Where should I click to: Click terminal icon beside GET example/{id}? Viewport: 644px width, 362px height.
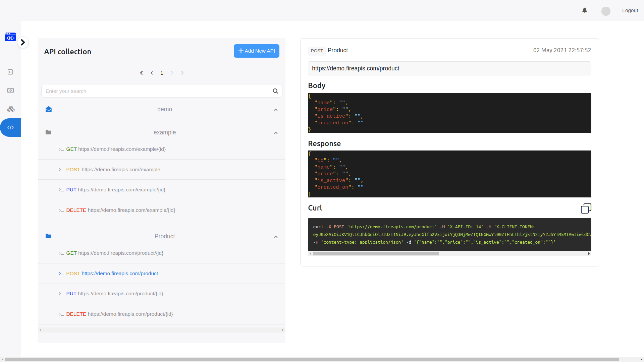(61, 149)
